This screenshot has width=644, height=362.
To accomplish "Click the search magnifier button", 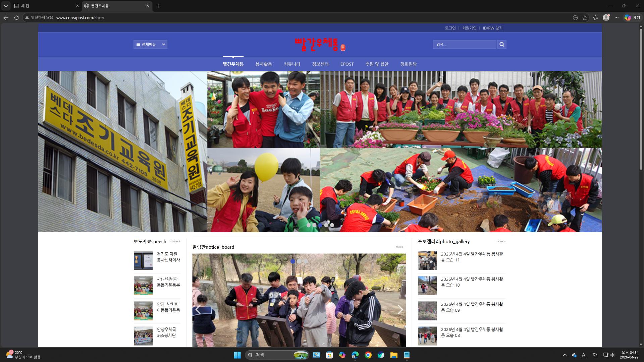I will [x=502, y=45].
